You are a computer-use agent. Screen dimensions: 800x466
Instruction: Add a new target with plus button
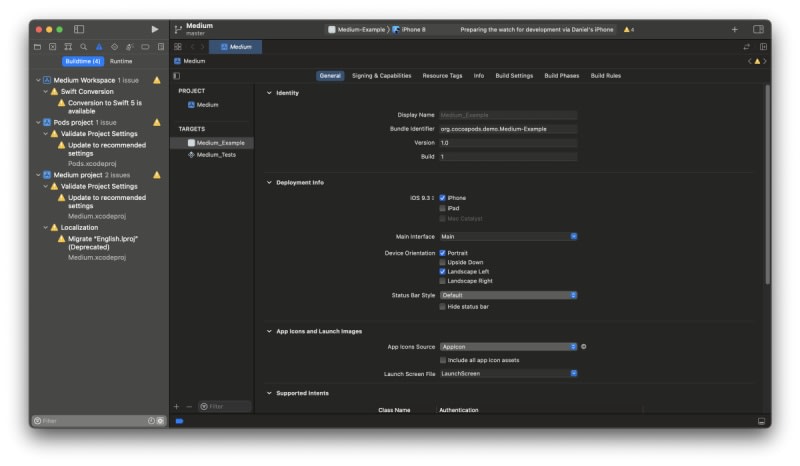click(x=177, y=406)
